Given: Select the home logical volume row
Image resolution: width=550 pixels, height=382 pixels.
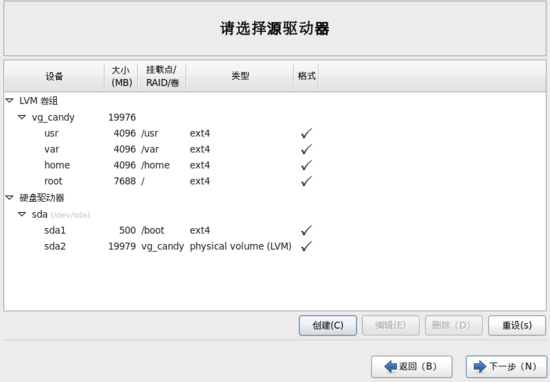Looking at the screenshot, I should click(275, 165).
